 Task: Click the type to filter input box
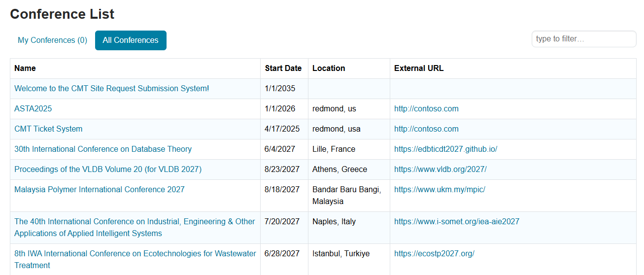click(x=583, y=39)
